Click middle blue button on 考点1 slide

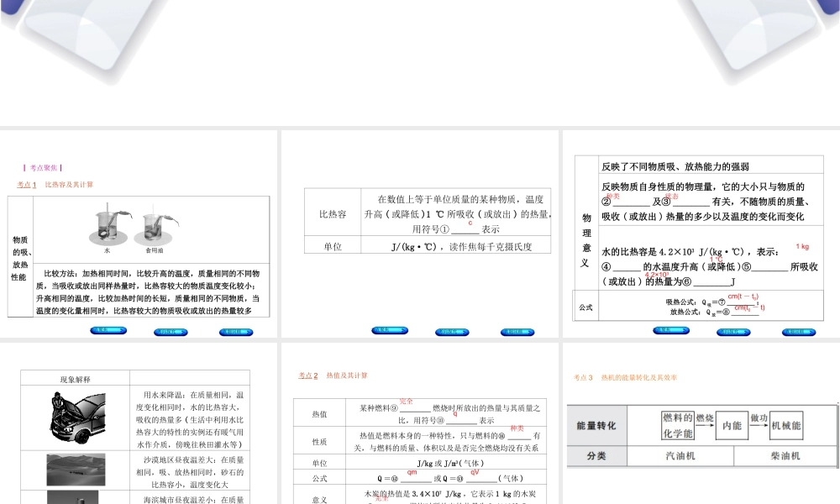[171, 332]
